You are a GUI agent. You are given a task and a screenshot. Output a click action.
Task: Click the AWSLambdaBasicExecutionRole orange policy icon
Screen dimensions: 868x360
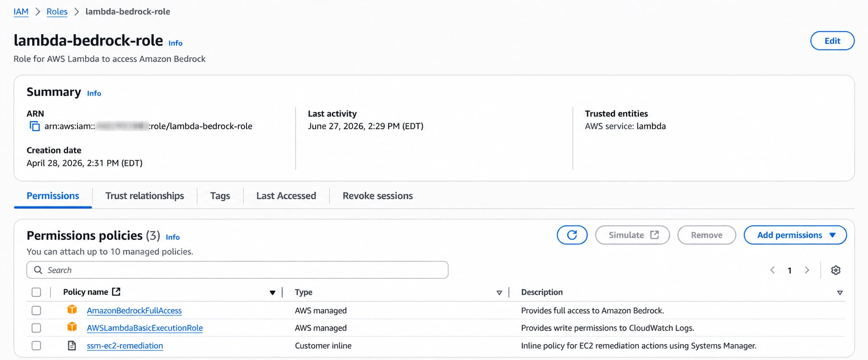click(x=72, y=327)
